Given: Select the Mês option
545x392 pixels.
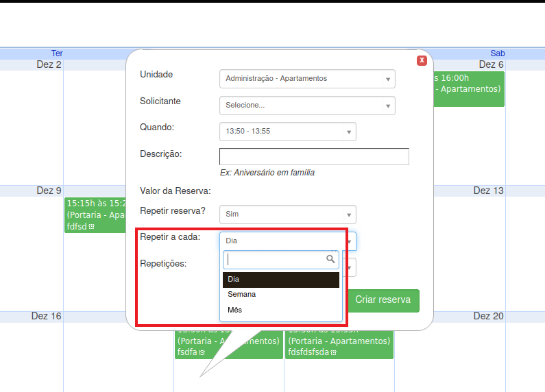Looking at the screenshot, I should click(x=281, y=310).
